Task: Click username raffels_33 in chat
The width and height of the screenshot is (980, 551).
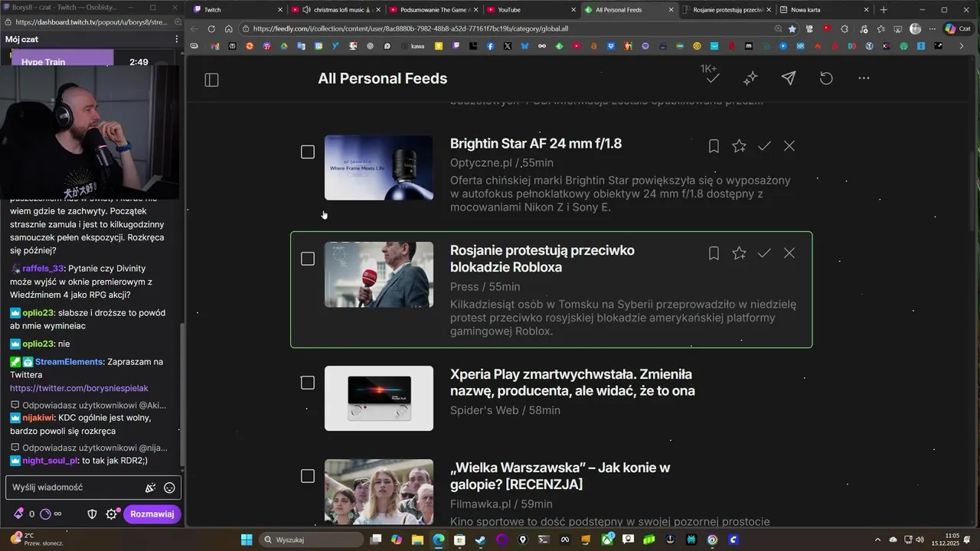Action: coord(43,269)
